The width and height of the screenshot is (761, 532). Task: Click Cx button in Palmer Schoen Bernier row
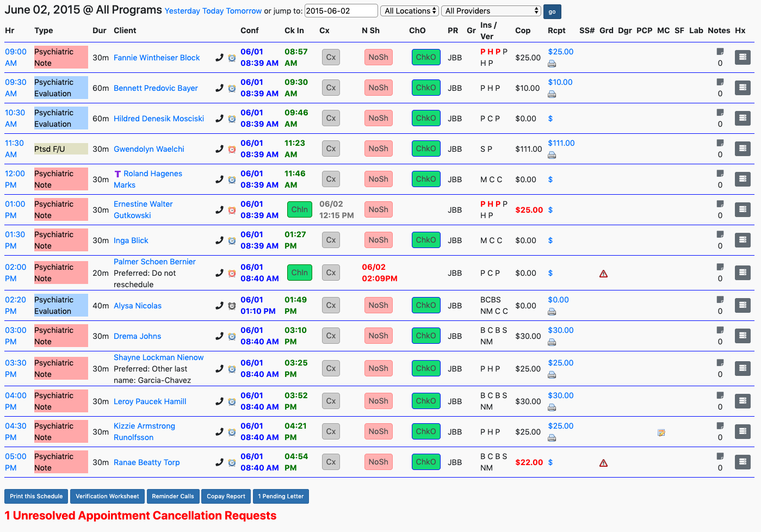point(331,273)
